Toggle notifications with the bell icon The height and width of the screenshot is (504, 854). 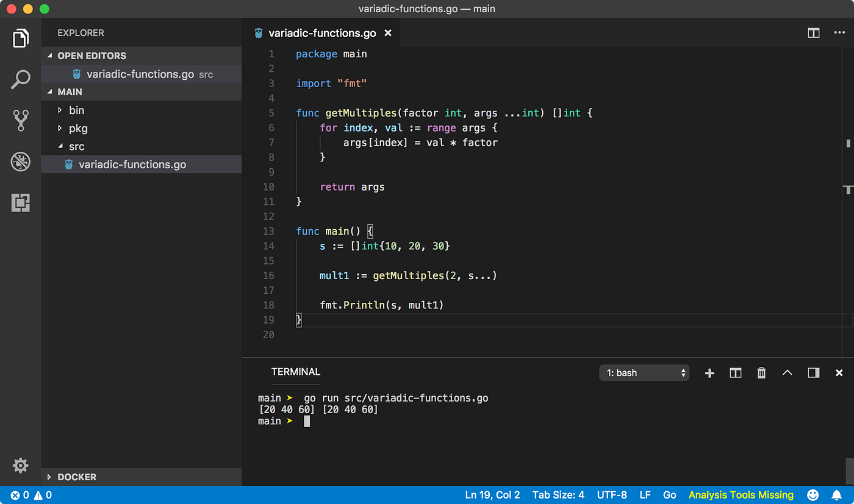coord(836,495)
